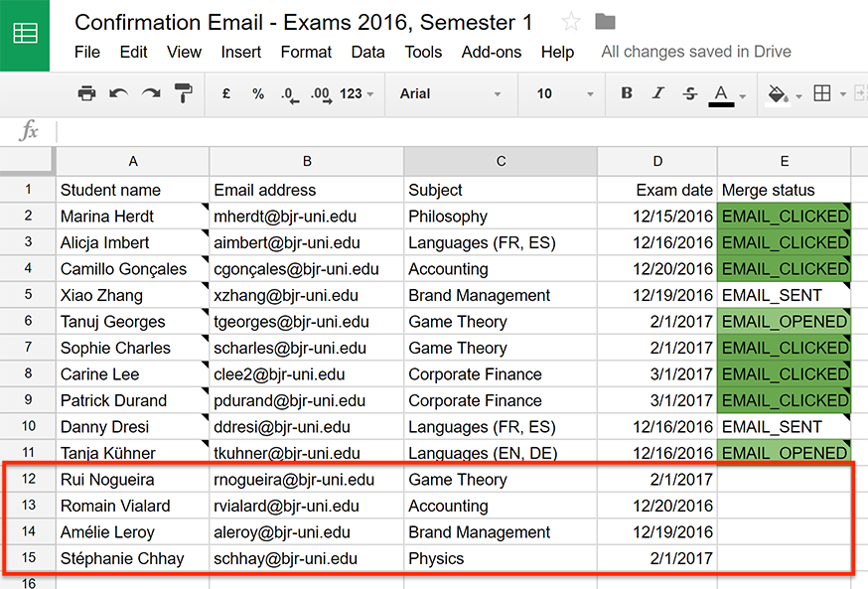Image resolution: width=868 pixels, height=589 pixels.
Task: Click All changes saved in Drive
Action: coord(696,52)
